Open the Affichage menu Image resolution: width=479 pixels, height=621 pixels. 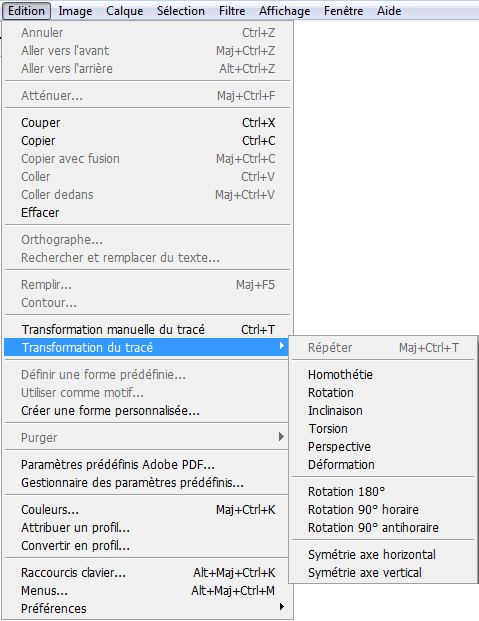coord(284,11)
